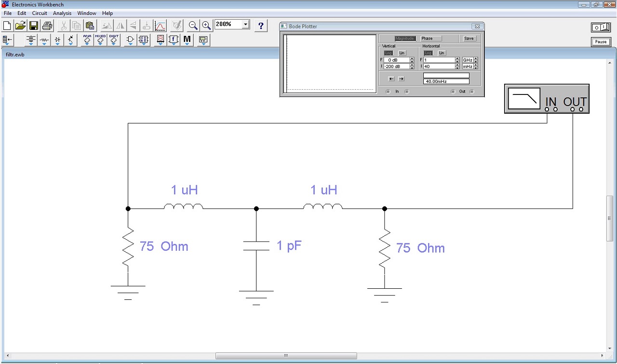
Task: Click the Display Graphs toolbar icon
Action: (161, 26)
